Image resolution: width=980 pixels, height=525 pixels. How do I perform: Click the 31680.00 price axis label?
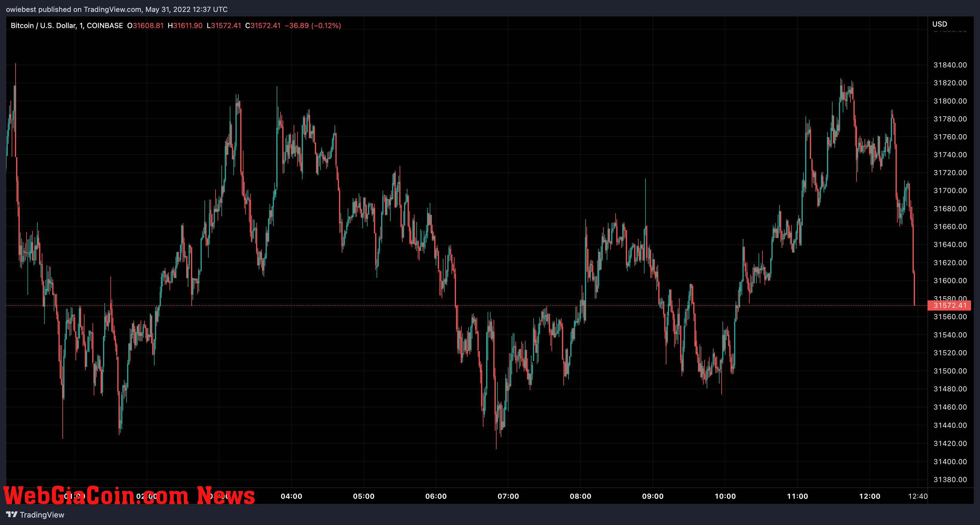[950, 209]
